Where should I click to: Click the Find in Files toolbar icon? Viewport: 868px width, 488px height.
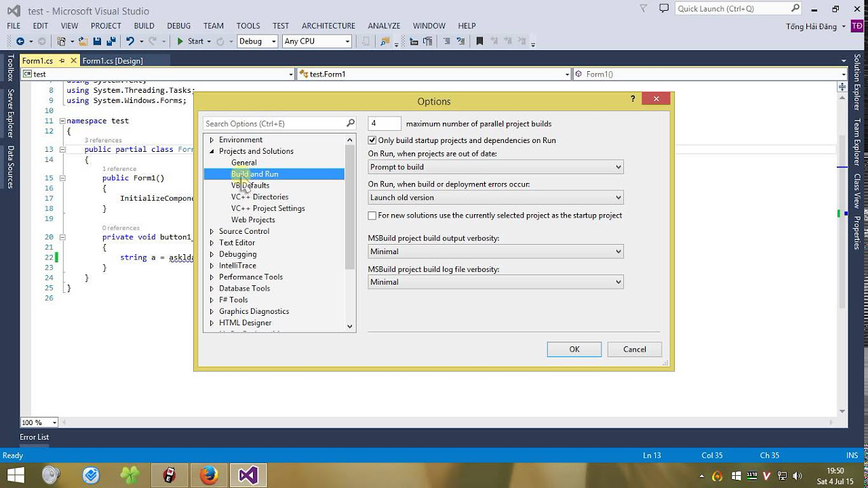pyautogui.click(x=385, y=41)
